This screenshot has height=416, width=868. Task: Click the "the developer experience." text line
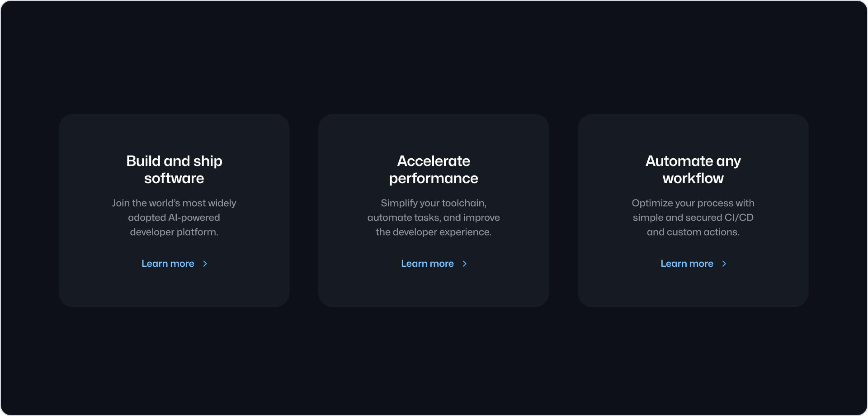[434, 232]
